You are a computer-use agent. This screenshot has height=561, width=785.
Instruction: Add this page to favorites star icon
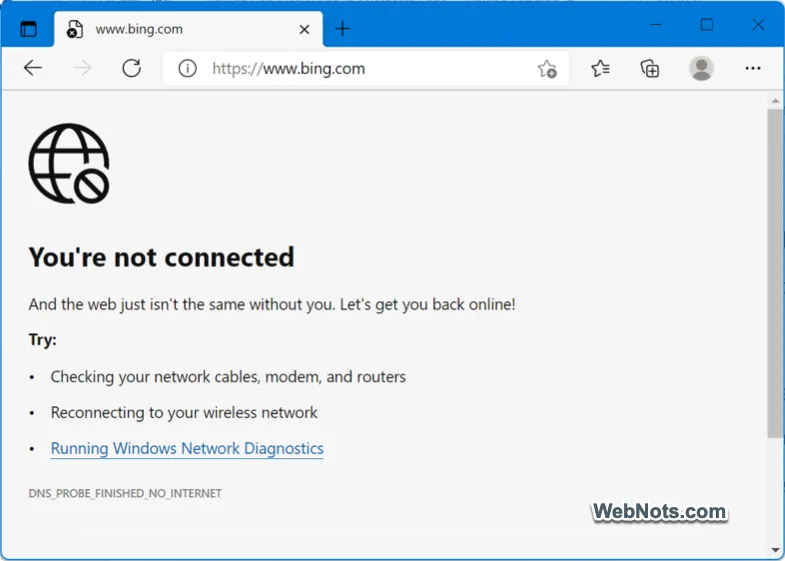(x=547, y=69)
